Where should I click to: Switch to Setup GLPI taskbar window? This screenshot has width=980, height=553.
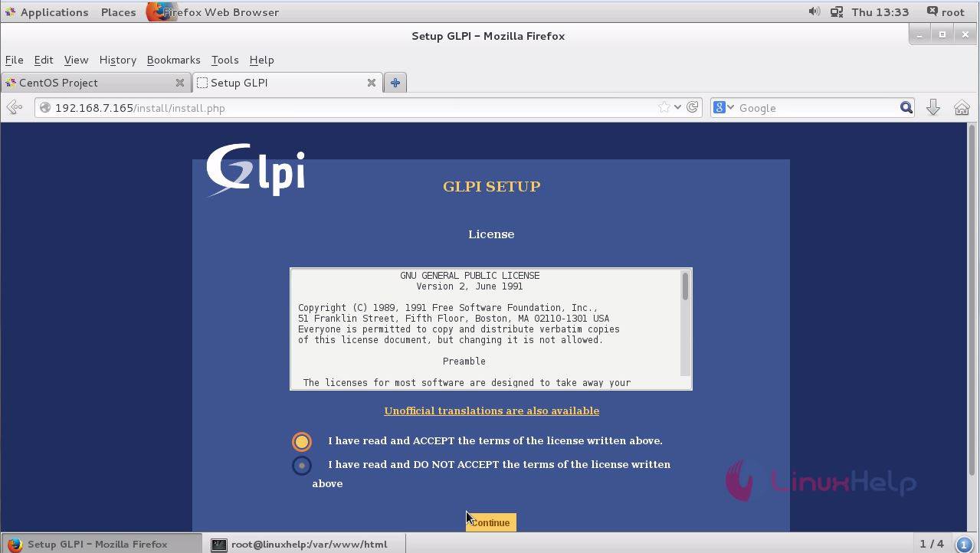[x=101, y=544]
